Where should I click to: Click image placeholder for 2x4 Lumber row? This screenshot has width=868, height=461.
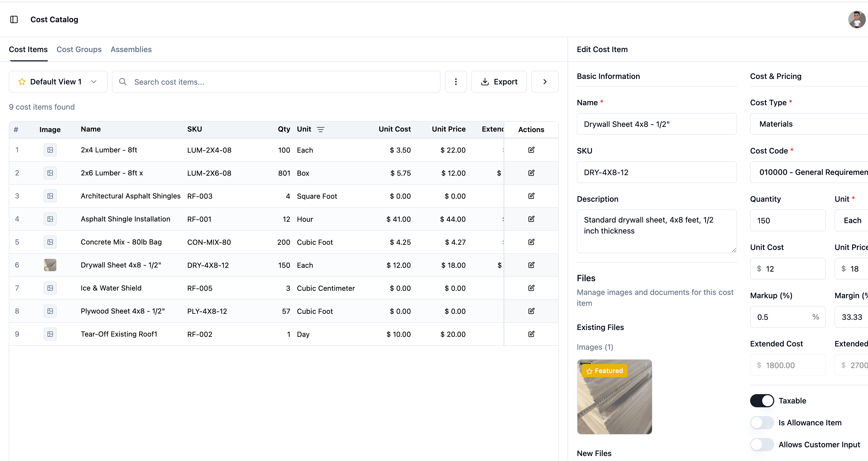[50, 150]
